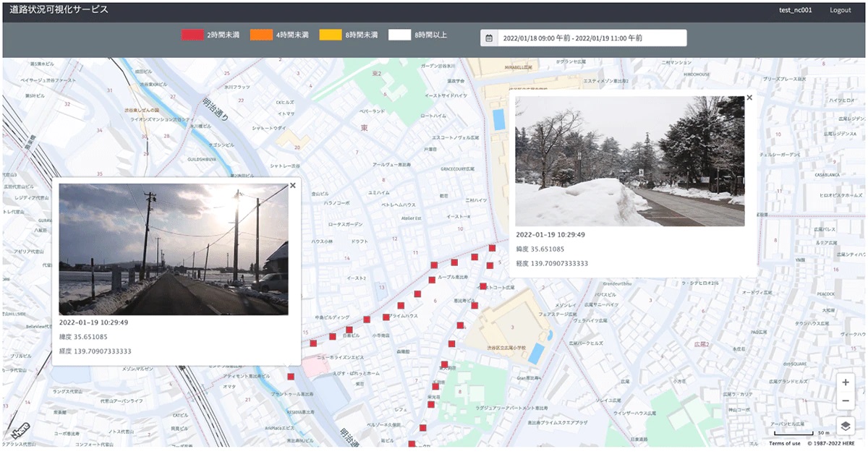Open the Terms of use link
The image size is (868, 454).
click(x=784, y=443)
